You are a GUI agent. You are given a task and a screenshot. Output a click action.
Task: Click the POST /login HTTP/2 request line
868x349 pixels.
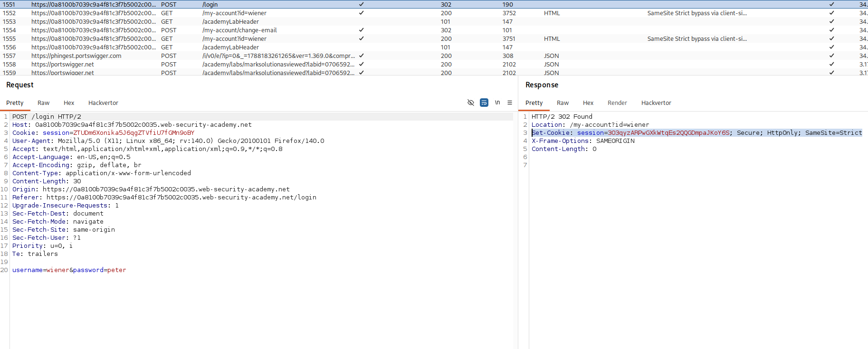click(x=47, y=116)
